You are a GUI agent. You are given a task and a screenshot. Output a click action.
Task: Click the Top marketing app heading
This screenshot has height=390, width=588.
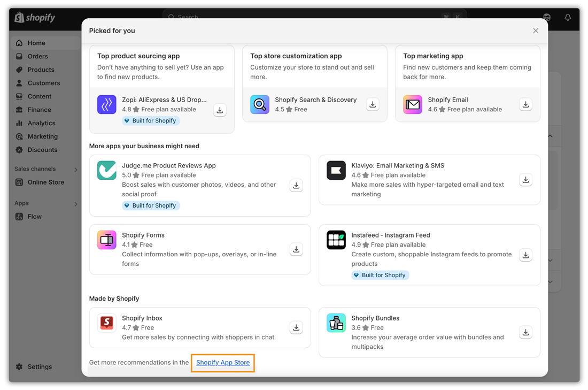[x=433, y=56]
